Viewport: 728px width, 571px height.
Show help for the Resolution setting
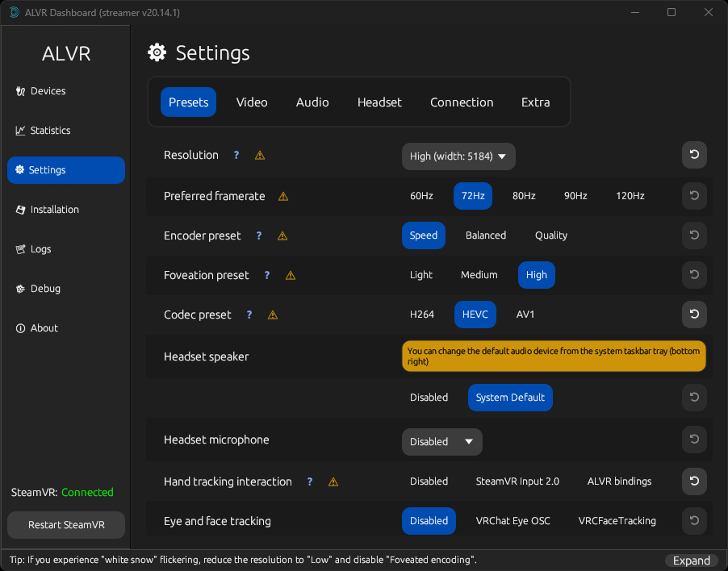236,156
